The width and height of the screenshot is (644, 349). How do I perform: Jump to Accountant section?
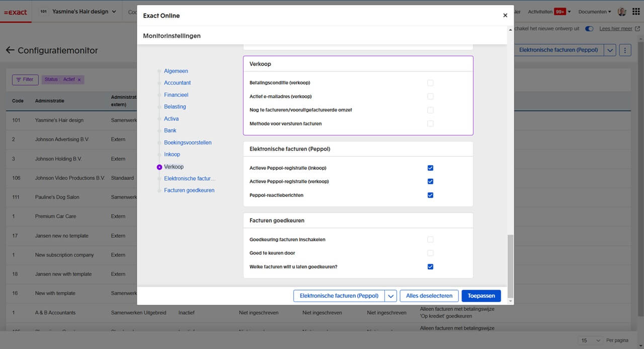[178, 83]
